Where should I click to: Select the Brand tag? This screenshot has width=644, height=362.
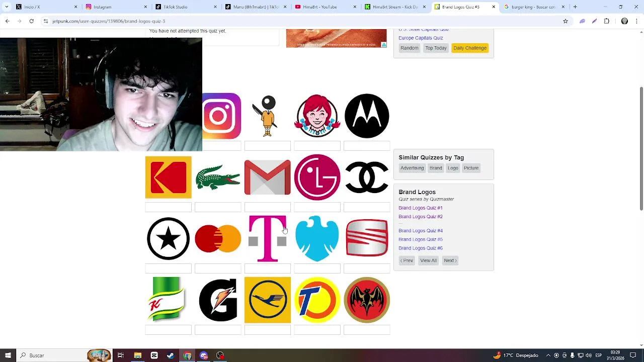tap(436, 168)
